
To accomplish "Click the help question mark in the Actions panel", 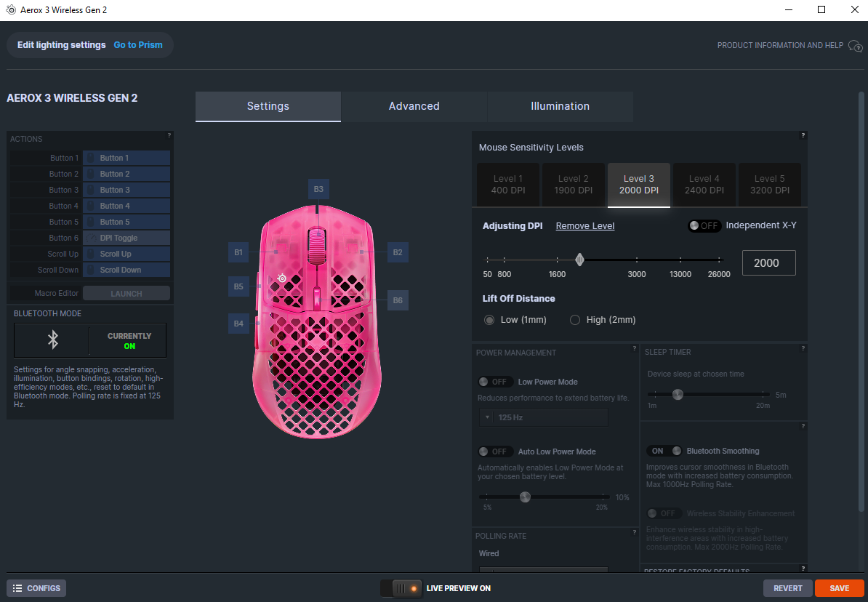I will click(x=169, y=135).
